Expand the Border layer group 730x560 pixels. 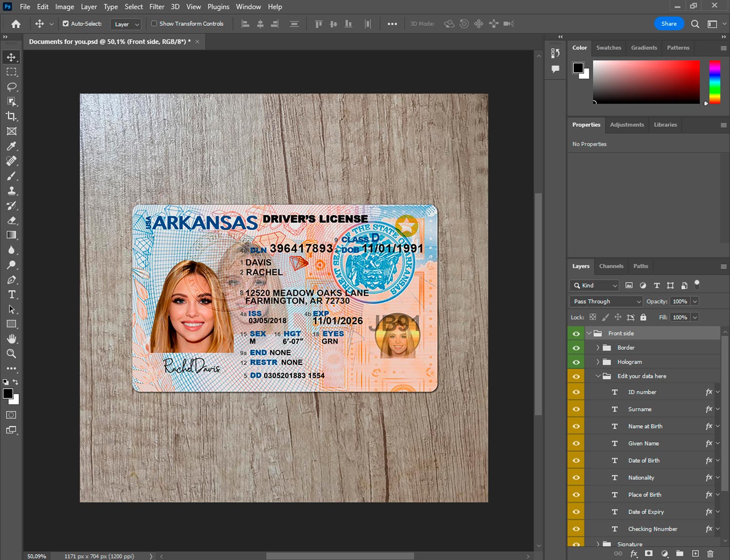[x=598, y=348]
